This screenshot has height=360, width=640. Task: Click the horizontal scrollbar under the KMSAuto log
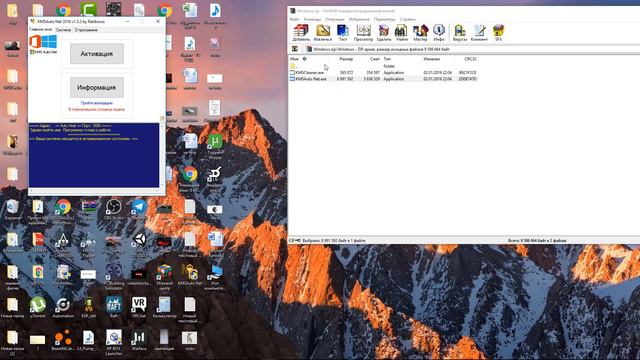[x=94, y=190]
